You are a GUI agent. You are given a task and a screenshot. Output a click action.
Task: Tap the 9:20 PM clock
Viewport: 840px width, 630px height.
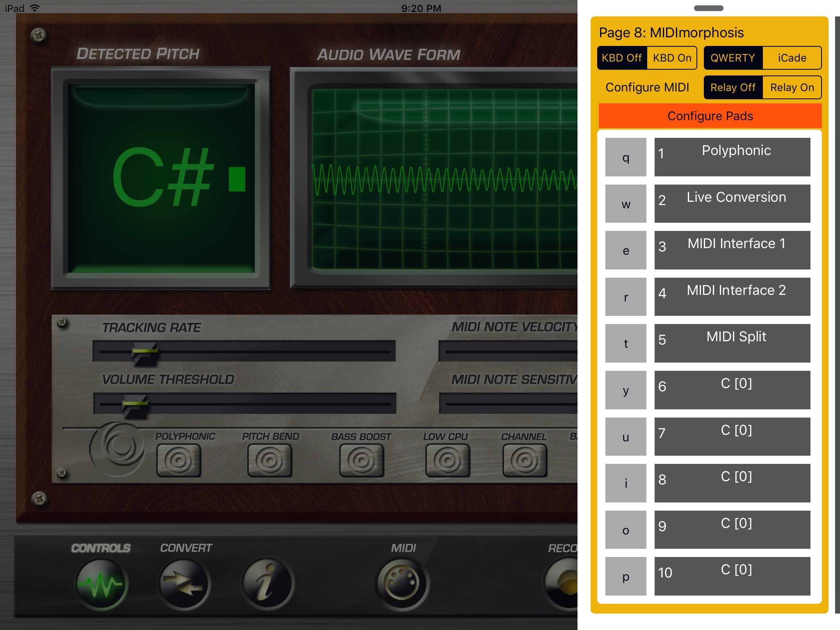(421, 8)
